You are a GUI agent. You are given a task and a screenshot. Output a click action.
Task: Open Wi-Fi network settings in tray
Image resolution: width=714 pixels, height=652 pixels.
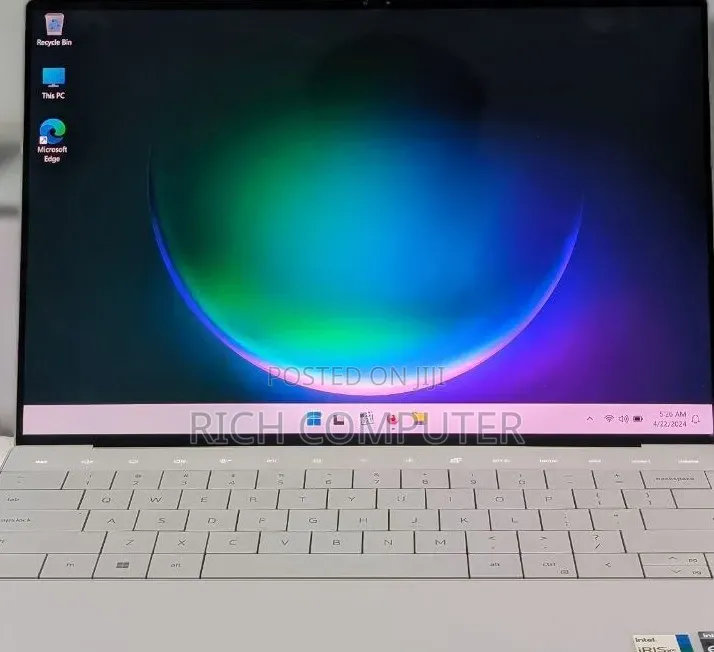click(608, 418)
